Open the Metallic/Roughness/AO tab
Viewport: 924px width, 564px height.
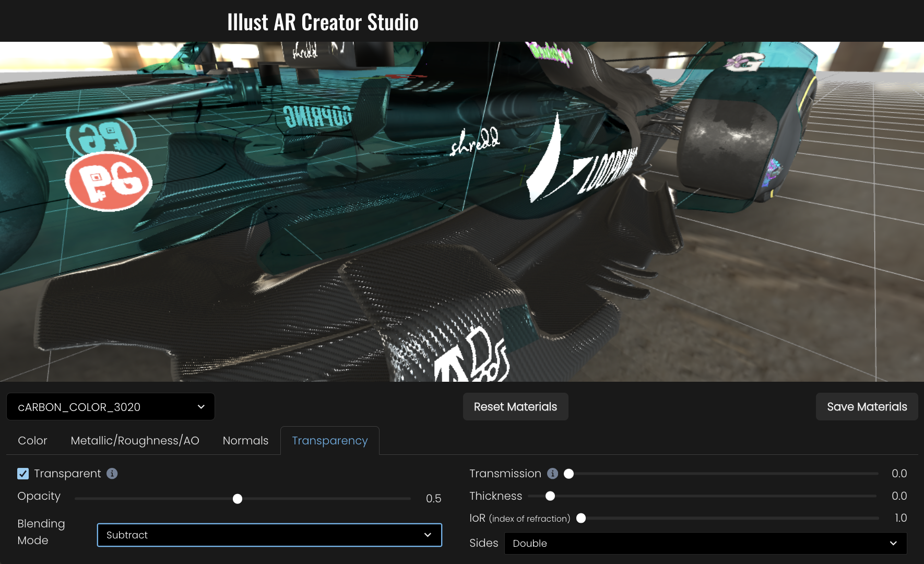point(135,441)
